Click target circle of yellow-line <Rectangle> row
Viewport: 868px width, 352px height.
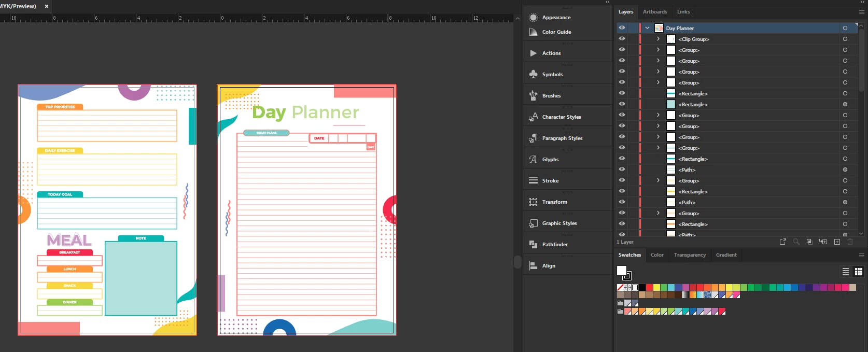[x=845, y=191]
